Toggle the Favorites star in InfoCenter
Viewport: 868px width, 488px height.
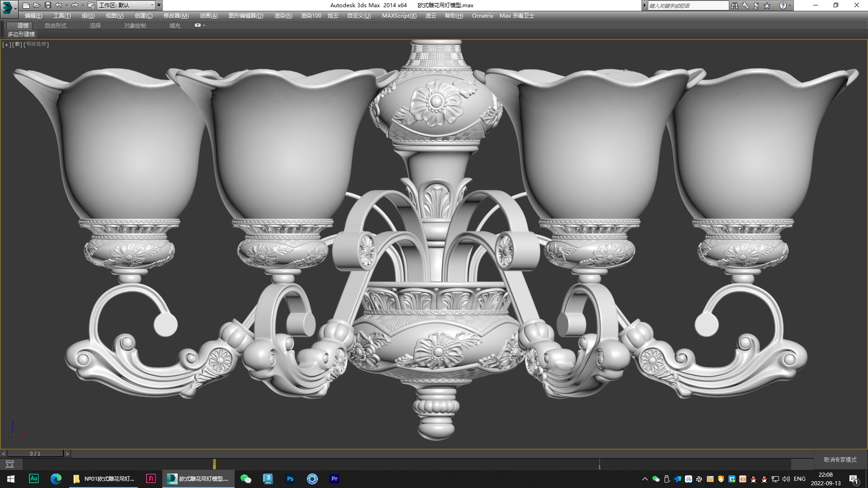click(x=767, y=5)
